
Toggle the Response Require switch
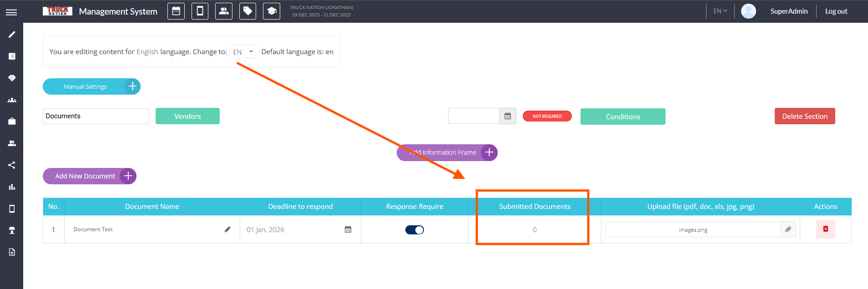(414, 230)
